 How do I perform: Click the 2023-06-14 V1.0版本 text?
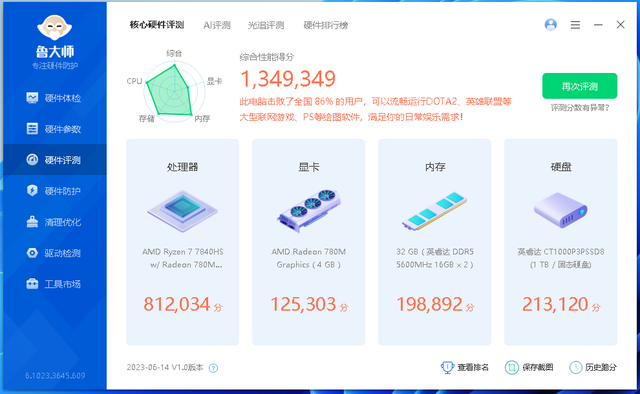[165, 367]
